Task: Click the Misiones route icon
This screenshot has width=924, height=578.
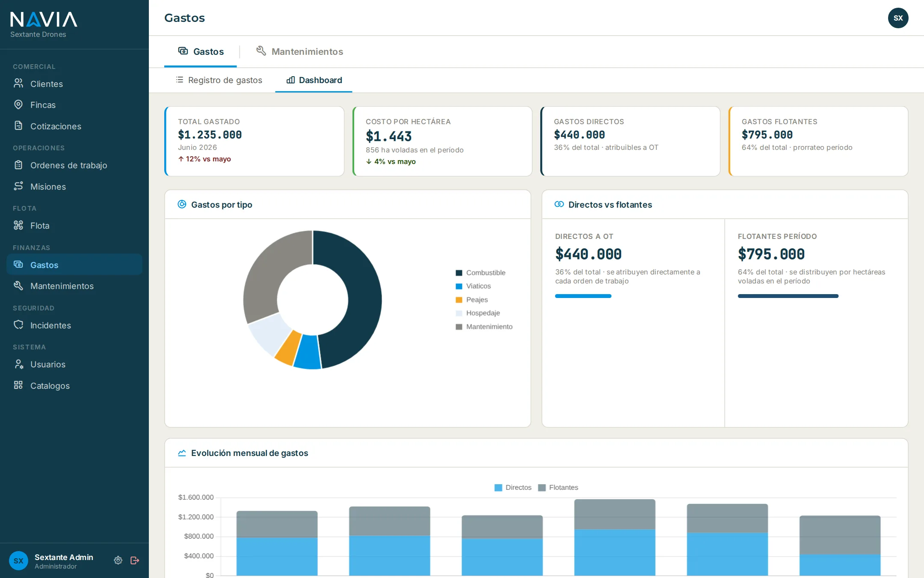Action: coord(18,186)
